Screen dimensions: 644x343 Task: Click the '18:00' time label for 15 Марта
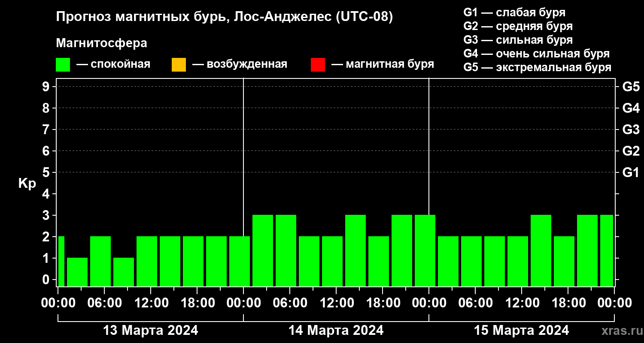coord(568,303)
